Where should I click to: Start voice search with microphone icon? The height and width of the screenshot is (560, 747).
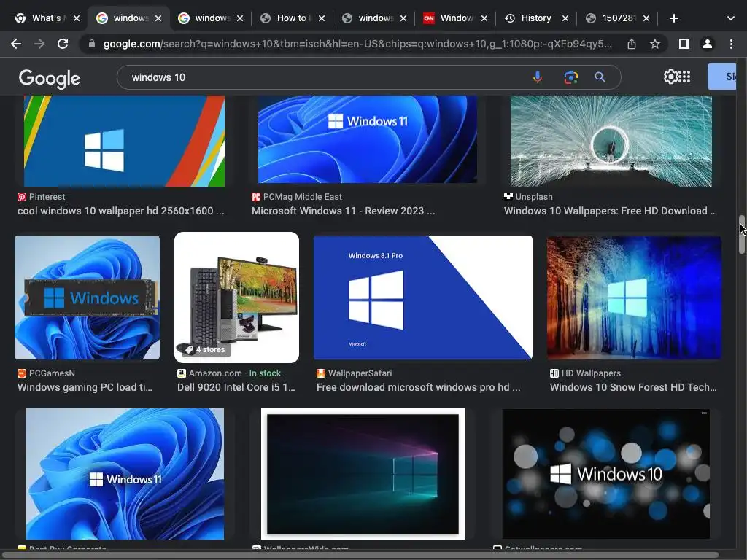coord(538,77)
